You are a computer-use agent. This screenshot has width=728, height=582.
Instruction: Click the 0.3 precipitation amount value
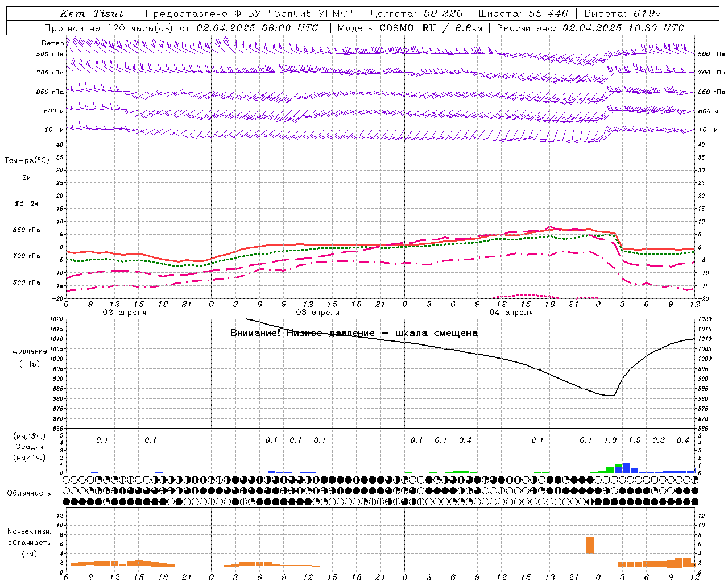point(659,440)
